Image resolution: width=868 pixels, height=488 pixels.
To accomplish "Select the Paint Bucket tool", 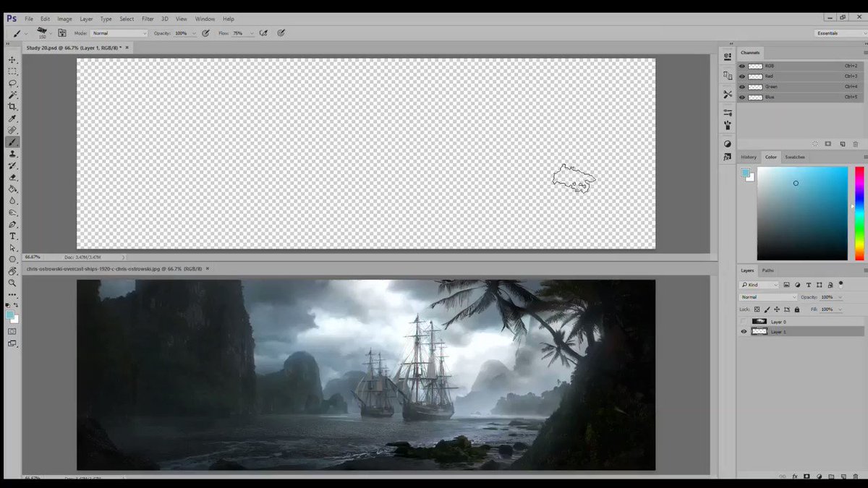I will coord(12,189).
